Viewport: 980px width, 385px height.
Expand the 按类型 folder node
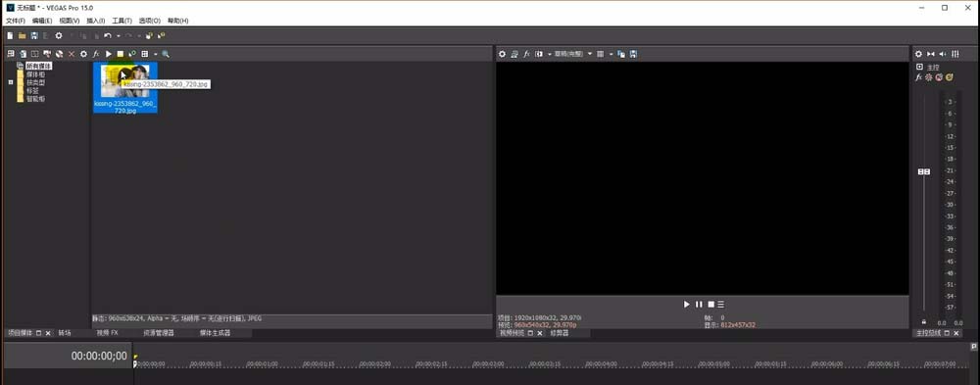click(11, 82)
